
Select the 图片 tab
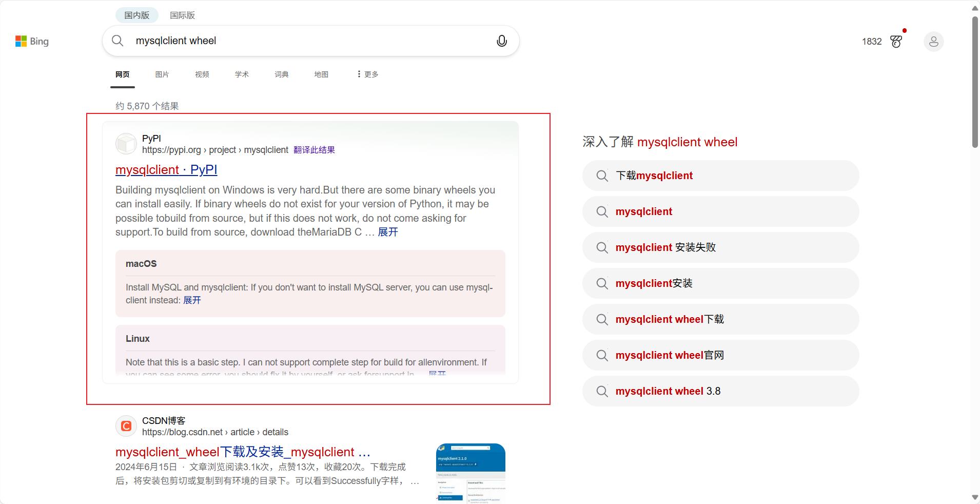[162, 74]
